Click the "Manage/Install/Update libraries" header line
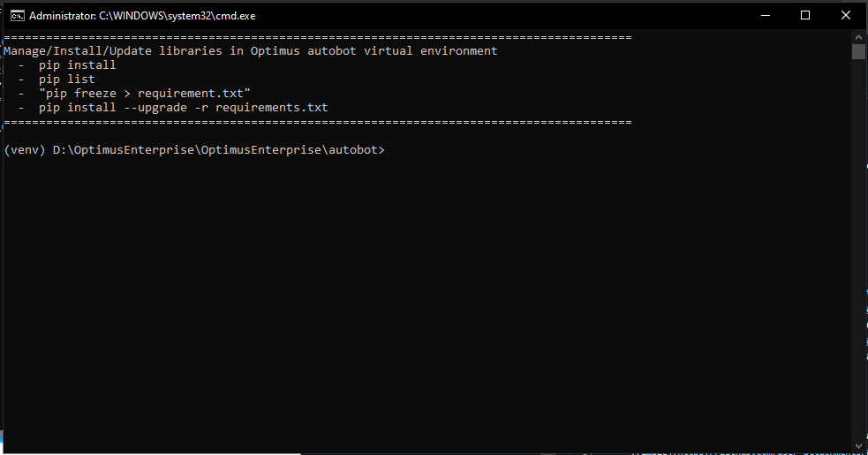This screenshot has width=868, height=455. pos(251,51)
